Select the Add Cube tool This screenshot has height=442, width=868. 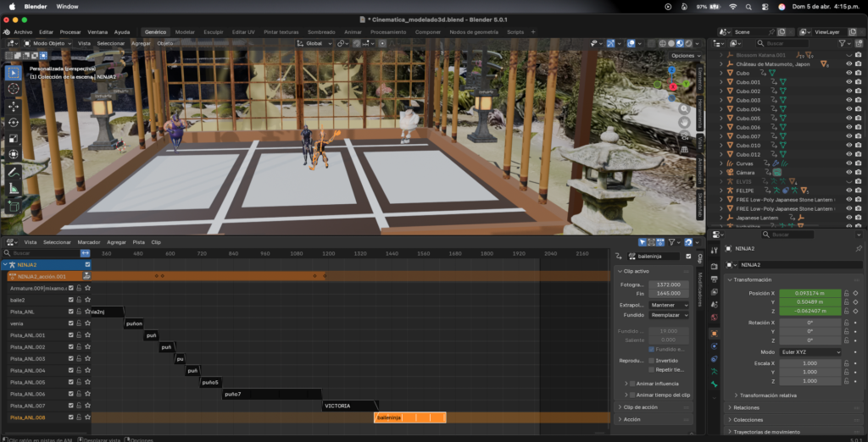[14, 206]
